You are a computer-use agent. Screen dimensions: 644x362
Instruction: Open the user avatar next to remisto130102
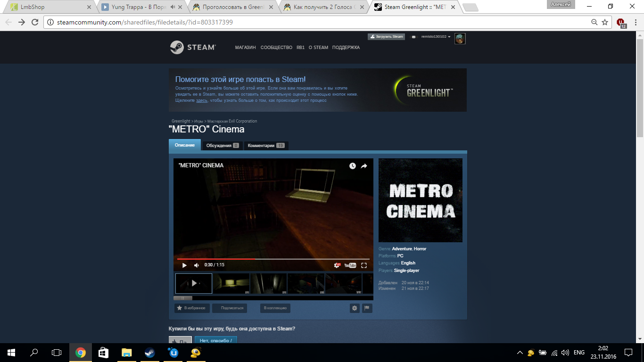click(x=460, y=39)
